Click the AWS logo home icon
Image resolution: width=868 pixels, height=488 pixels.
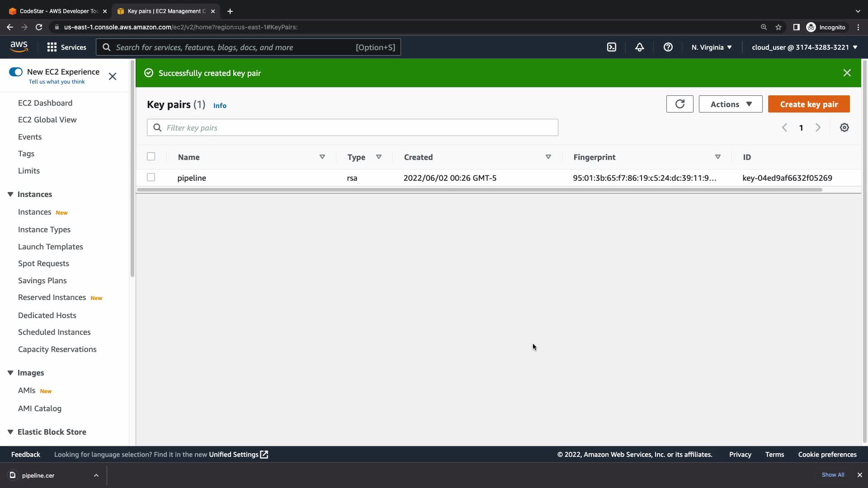coord(19,47)
